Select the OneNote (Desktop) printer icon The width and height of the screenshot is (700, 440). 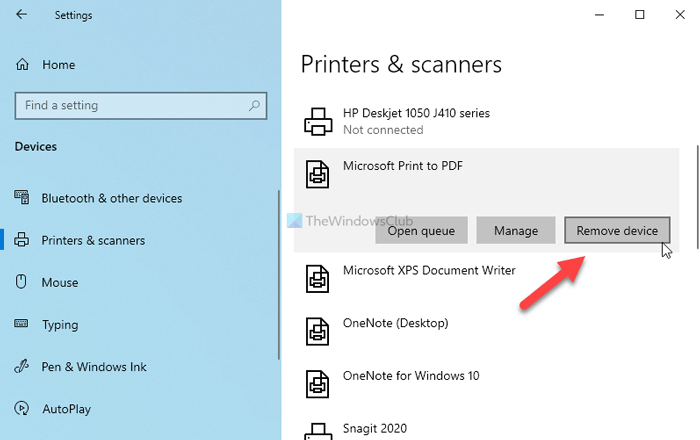317,329
